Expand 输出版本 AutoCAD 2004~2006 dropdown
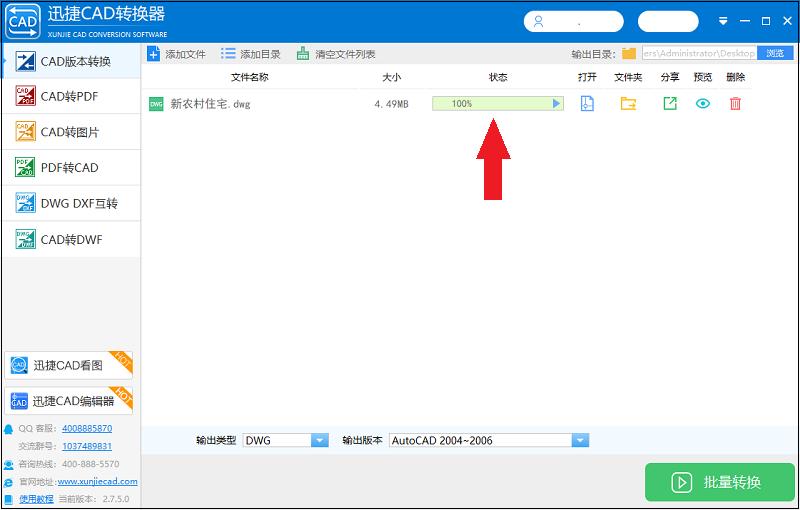This screenshot has width=800, height=510. click(x=580, y=440)
